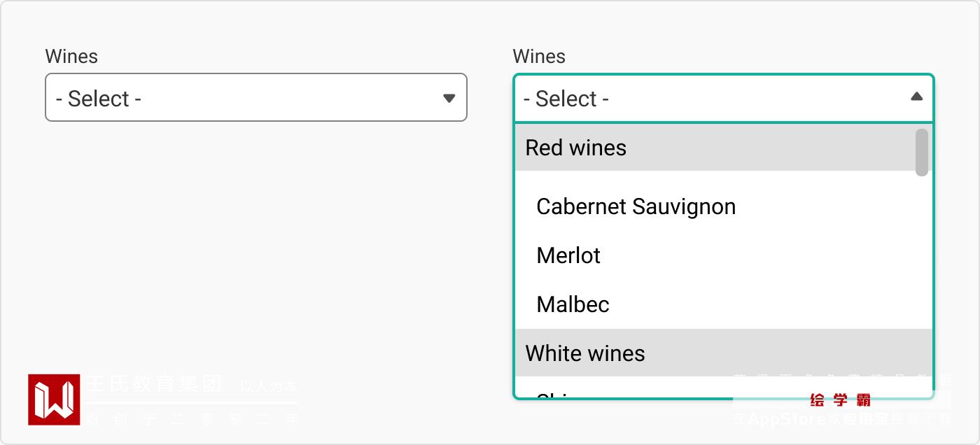Collapse the right Wines select box
This screenshot has height=445, width=980.
723,98
